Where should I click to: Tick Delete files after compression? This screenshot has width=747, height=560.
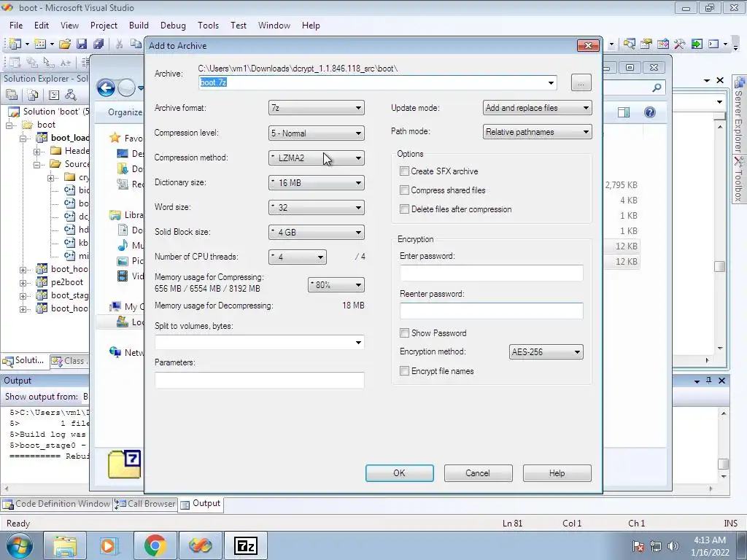click(x=404, y=209)
